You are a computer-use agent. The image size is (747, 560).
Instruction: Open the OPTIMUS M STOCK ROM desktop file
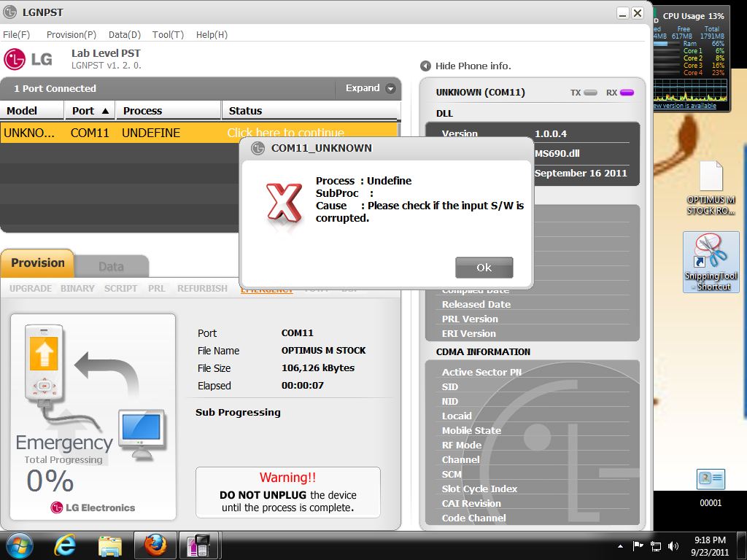click(x=711, y=187)
